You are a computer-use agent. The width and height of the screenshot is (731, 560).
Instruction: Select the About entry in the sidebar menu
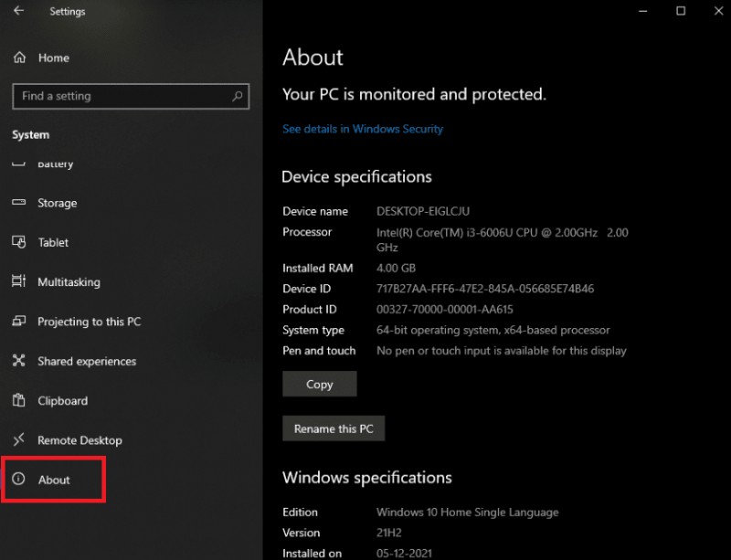[x=55, y=480]
